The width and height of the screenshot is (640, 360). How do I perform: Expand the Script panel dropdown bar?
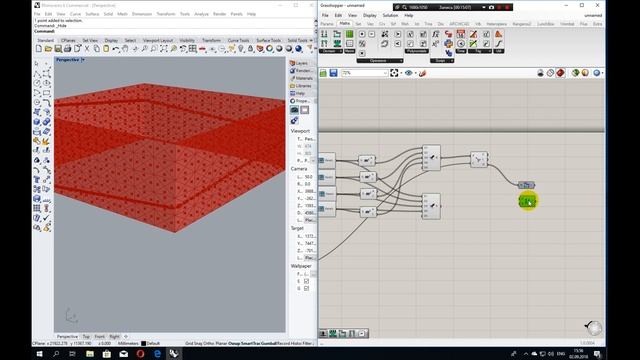(x=442, y=61)
